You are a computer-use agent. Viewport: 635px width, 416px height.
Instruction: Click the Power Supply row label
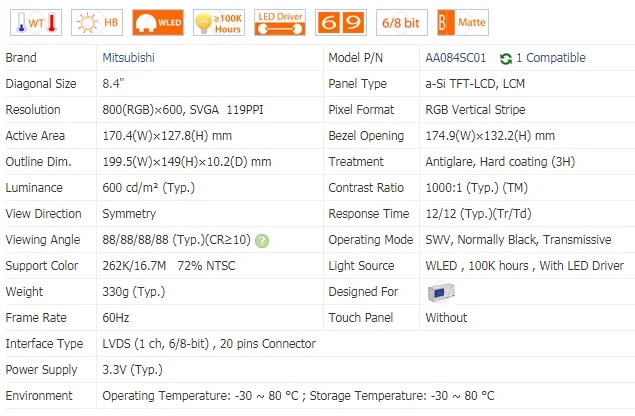(x=41, y=369)
